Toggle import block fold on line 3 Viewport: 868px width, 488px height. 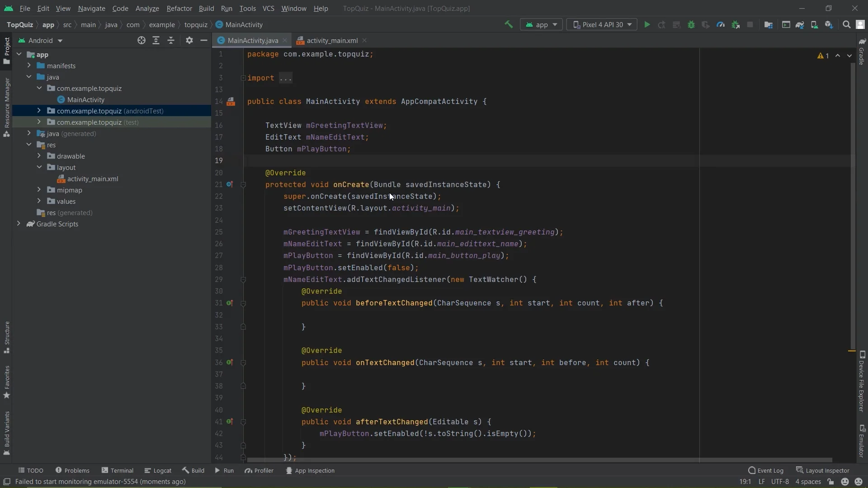tap(243, 78)
